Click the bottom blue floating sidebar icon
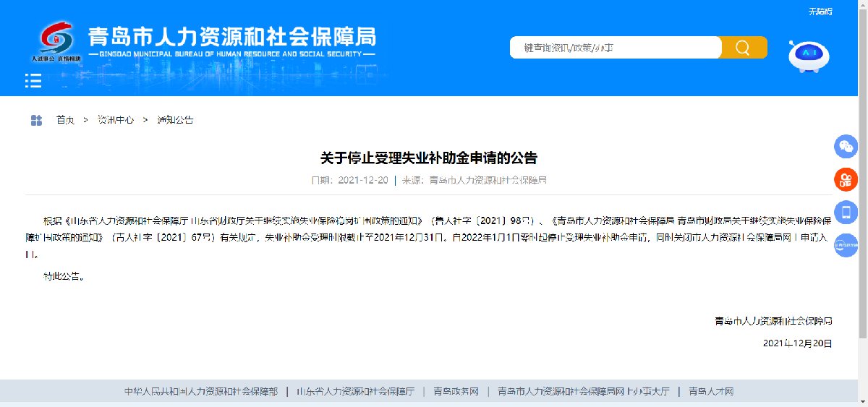The width and height of the screenshot is (868, 407). pyautogui.click(x=846, y=245)
